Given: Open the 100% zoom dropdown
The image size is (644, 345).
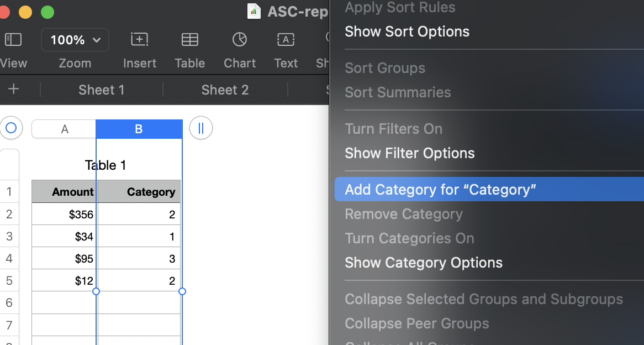Looking at the screenshot, I should [x=75, y=40].
